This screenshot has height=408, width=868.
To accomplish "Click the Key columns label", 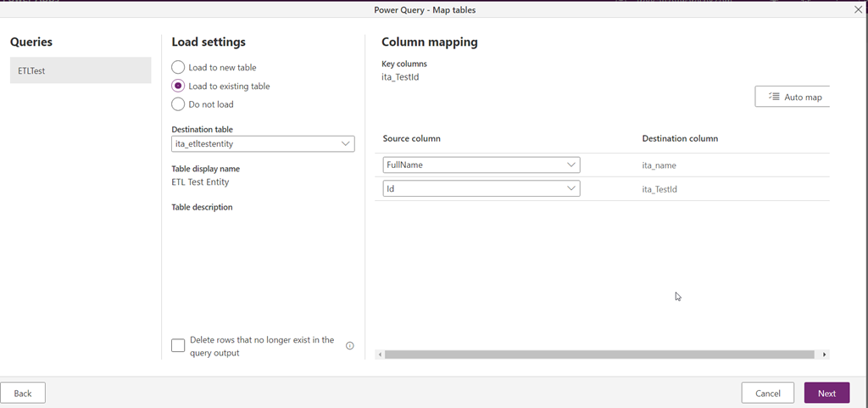I will pyautogui.click(x=404, y=64).
